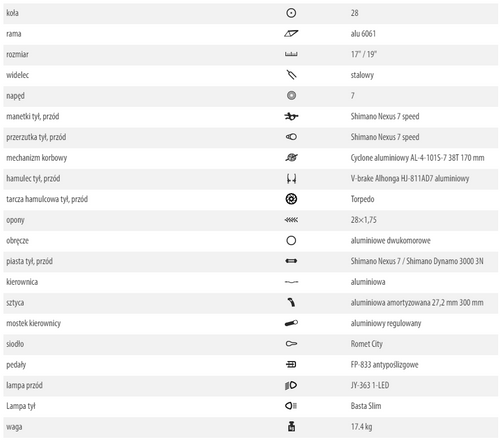Image resolution: width=500 pixels, height=440 pixels.
Task: Click the saddle icon next to siodło
Action: (x=291, y=344)
